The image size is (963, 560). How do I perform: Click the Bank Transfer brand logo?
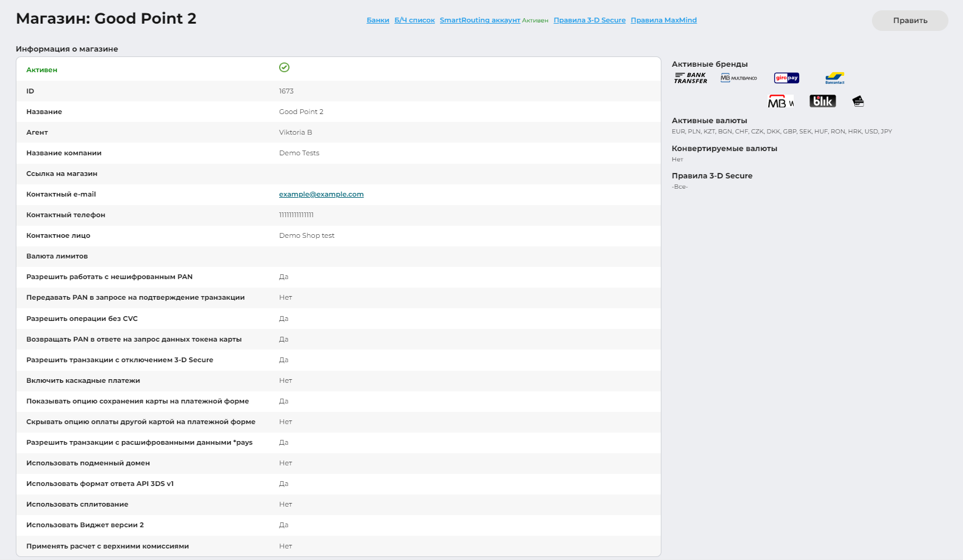pyautogui.click(x=691, y=78)
